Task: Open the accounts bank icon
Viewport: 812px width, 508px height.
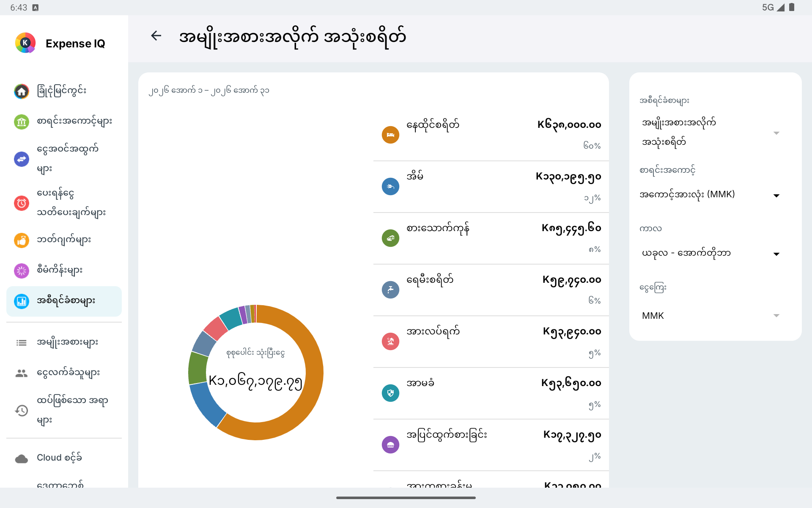Action: click(22, 122)
